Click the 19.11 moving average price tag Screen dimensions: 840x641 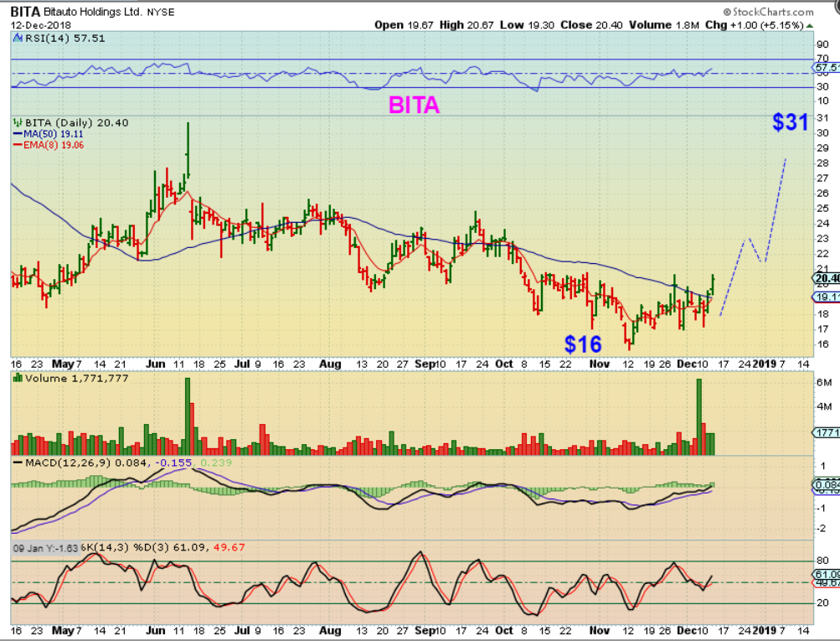825,297
